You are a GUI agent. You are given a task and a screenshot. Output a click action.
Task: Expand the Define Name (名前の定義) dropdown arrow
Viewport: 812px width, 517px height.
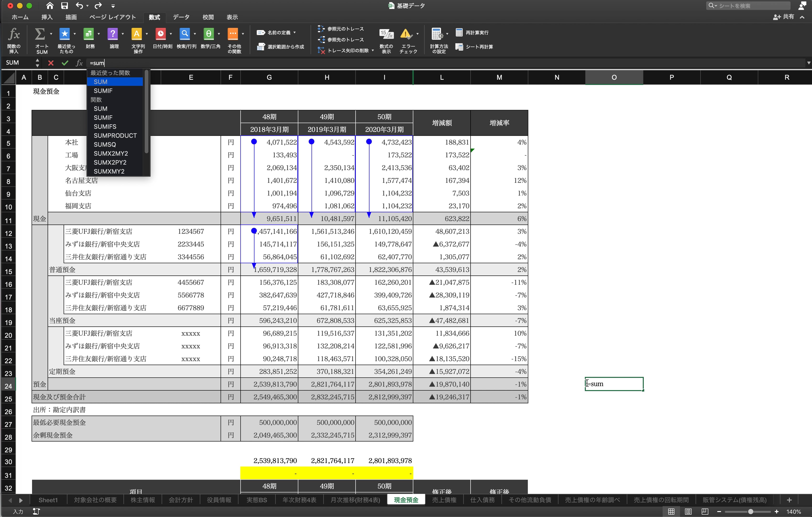295,33
